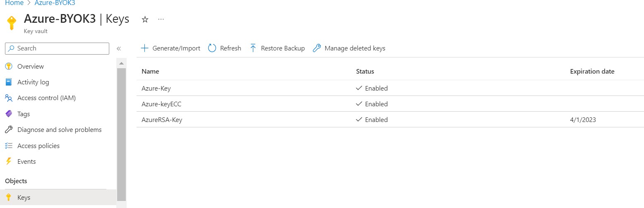Viewport: 644px width, 208px height.
Task: Open the Azure-Key key entry
Action: pos(156,88)
